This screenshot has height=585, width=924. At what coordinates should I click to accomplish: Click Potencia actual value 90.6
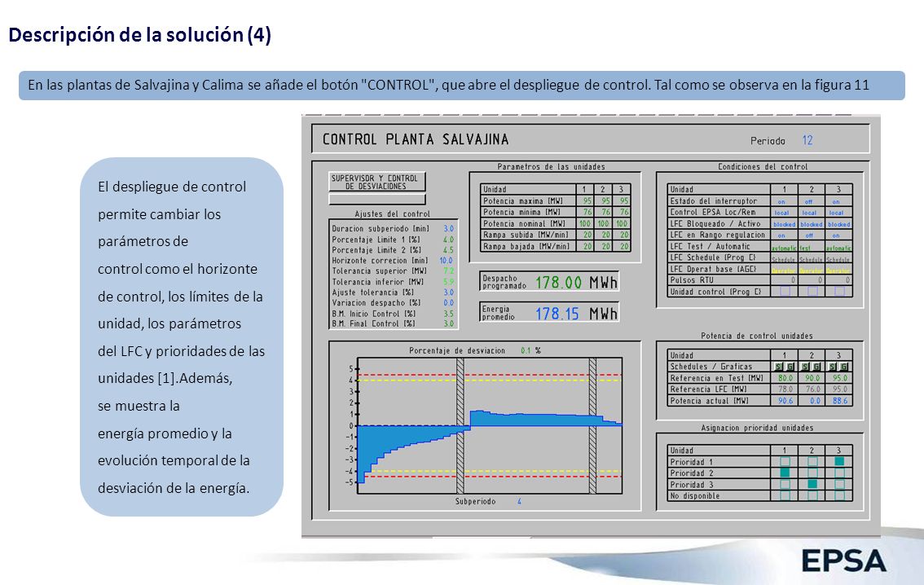pyautogui.click(x=785, y=401)
